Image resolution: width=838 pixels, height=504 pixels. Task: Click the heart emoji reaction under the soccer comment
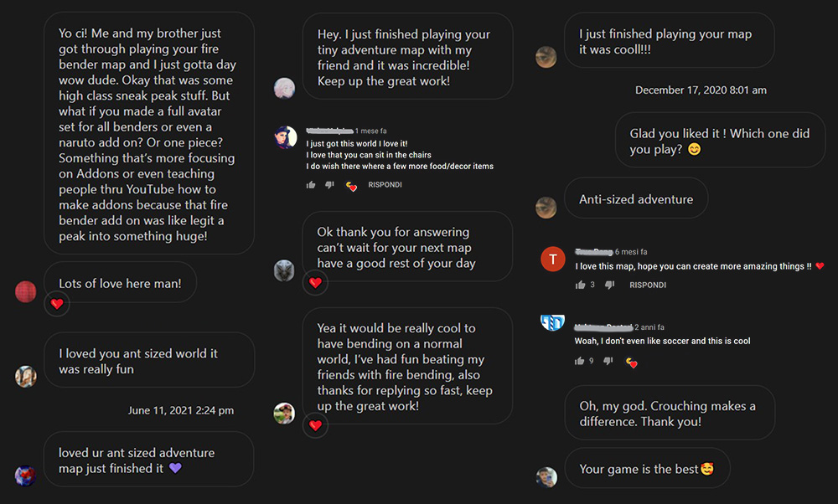tap(631, 362)
